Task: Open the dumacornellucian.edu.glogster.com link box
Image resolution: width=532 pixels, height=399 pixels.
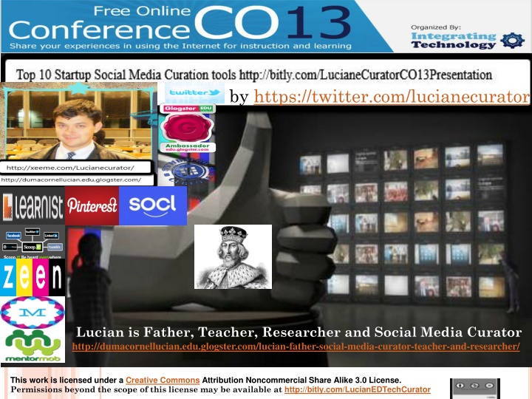Action: pos(78,180)
